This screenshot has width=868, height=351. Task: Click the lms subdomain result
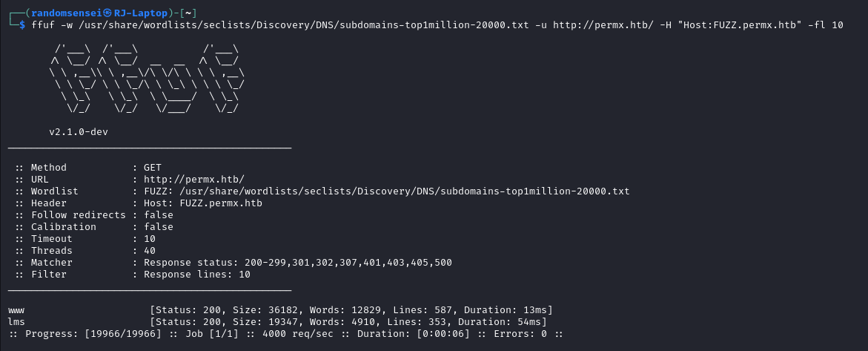tap(16, 322)
